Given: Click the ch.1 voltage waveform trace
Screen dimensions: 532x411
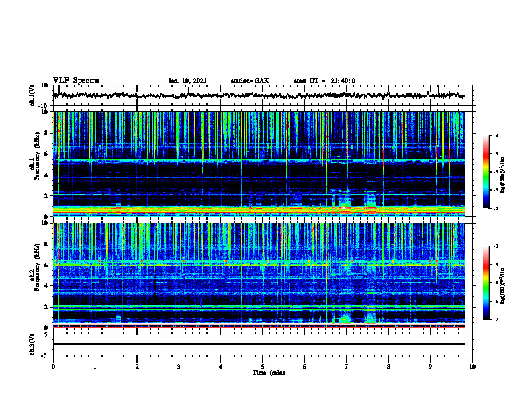Looking at the screenshot, I should (259, 95).
